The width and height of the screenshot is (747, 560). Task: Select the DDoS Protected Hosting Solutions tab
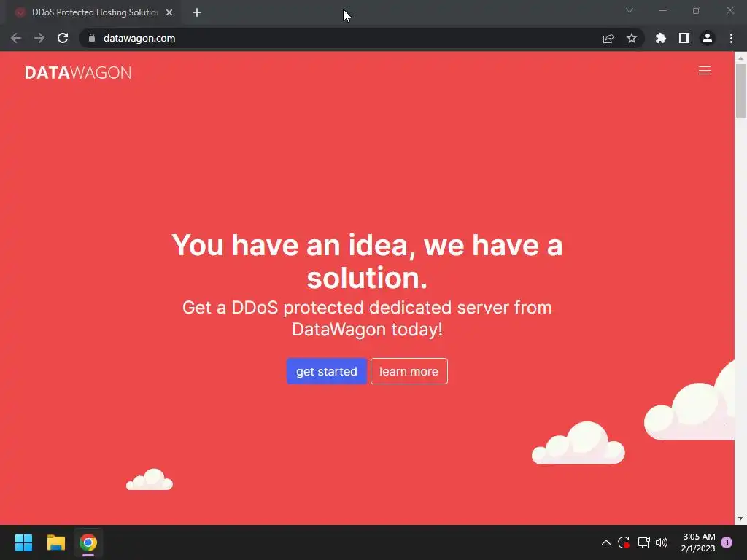pos(94,12)
